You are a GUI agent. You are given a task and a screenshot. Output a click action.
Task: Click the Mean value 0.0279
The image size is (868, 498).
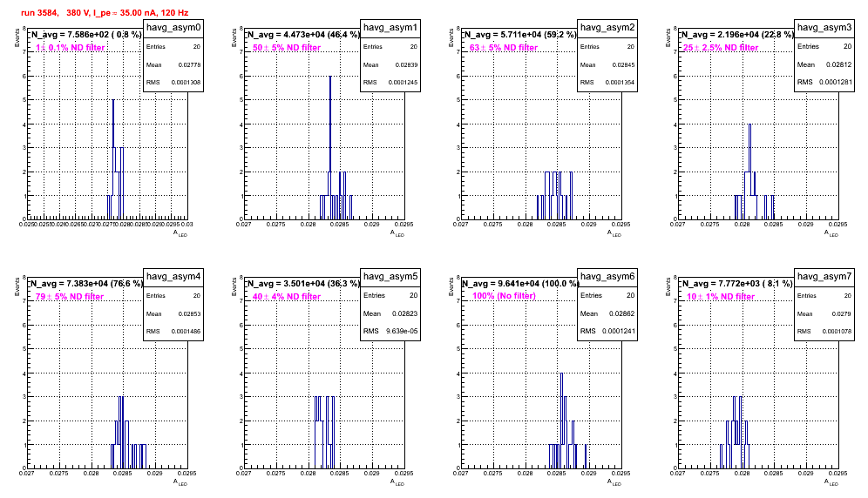(842, 313)
